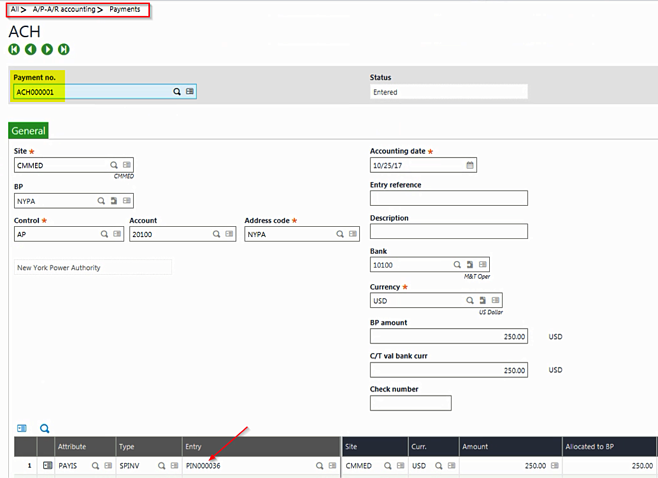The width and height of the screenshot is (658, 478).
Task: Go to the first record navigation icon
Action: click(x=14, y=49)
